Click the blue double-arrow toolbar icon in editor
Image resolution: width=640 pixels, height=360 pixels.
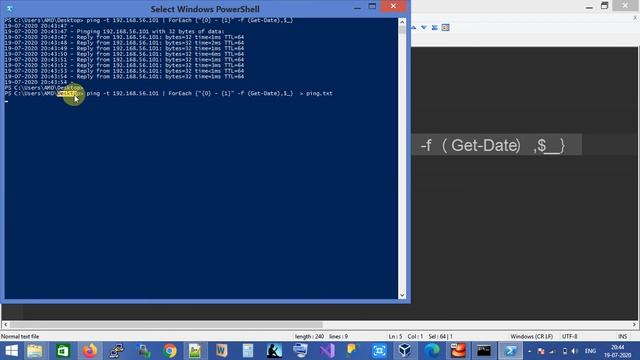[435, 28]
